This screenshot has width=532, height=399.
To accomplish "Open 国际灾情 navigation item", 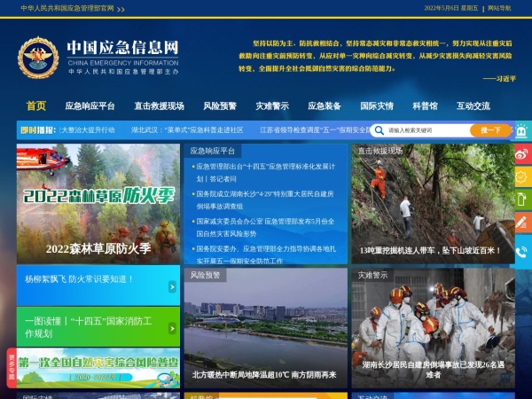I will pos(377,106).
